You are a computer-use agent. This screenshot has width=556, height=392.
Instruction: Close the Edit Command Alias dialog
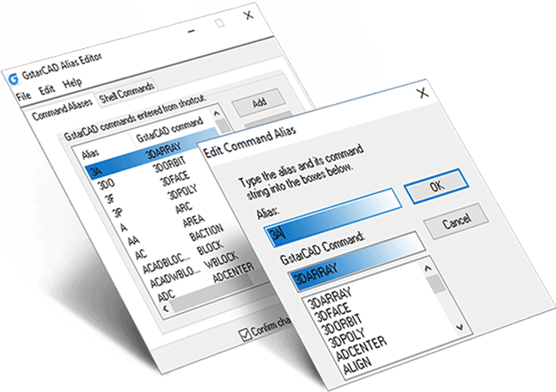422,93
